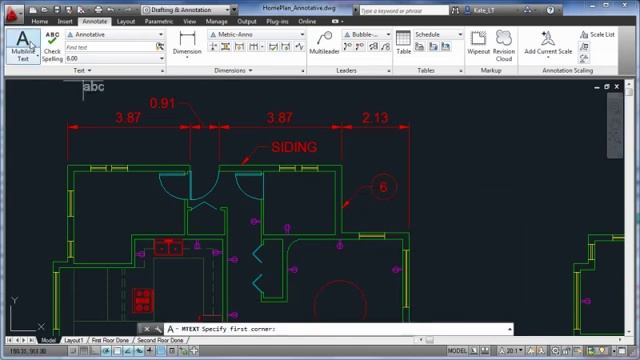The height and width of the screenshot is (360, 640).
Task: Click the Plot printer icon
Action: 98,10
